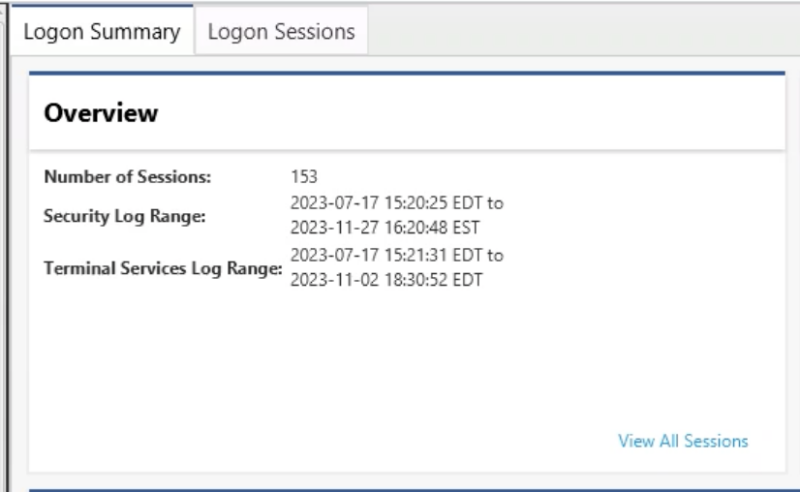Viewport: 800px width, 492px height.
Task: Click the word "to" after Security Log start time
Action: pyautogui.click(x=495, y=203)
